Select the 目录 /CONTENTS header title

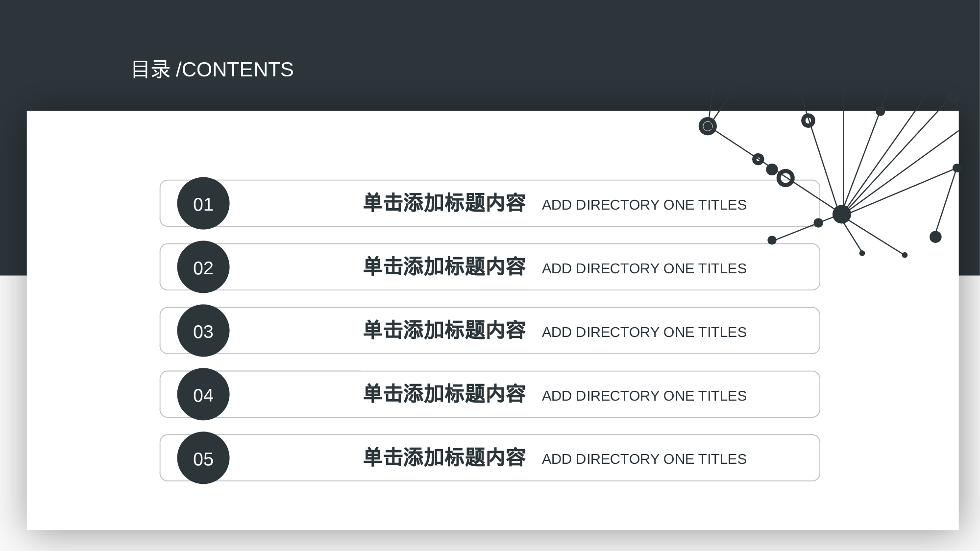pos(212,70)
